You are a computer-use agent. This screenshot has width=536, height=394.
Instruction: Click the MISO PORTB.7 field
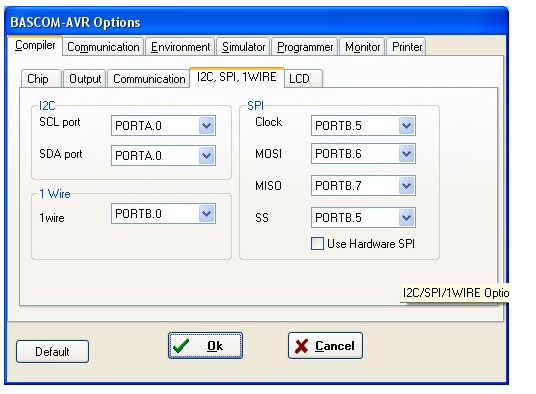[x=363, y=186]
